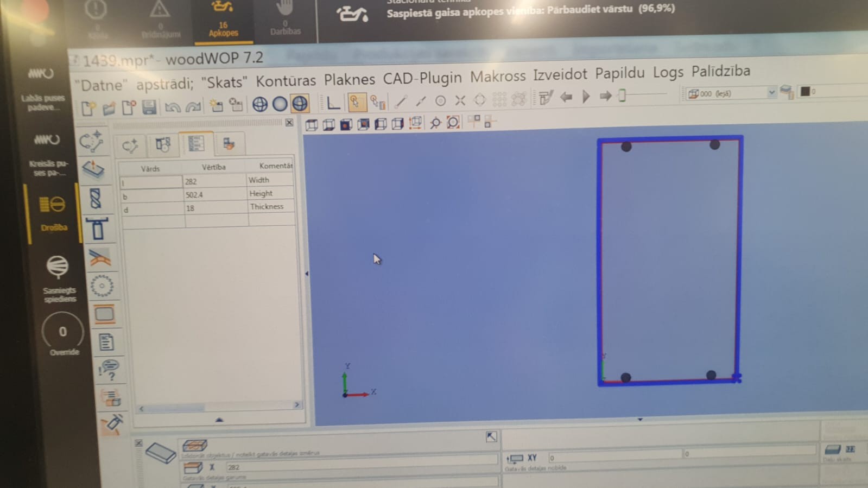Click the coordinate axis L icon

coord(333,102)
